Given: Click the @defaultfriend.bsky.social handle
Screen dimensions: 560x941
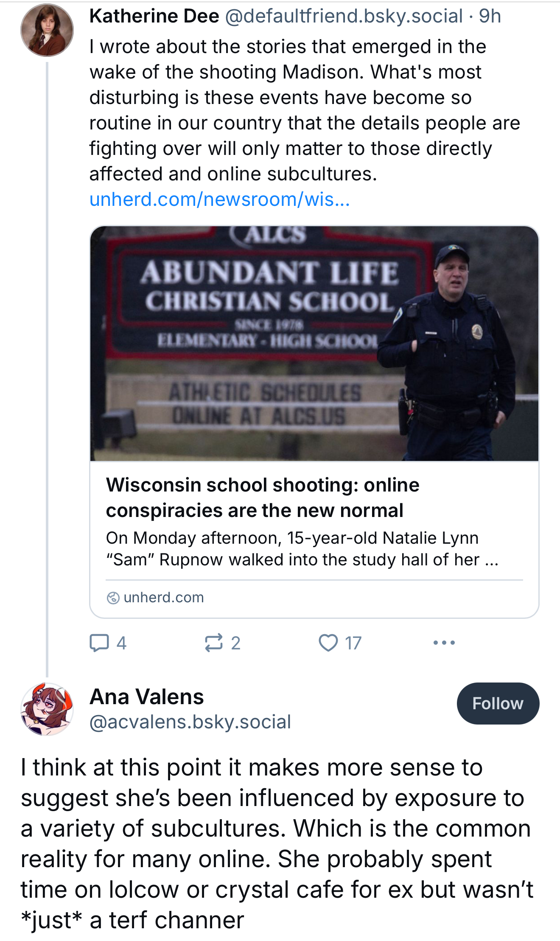Looking at the screenshot, I should 344,16.
